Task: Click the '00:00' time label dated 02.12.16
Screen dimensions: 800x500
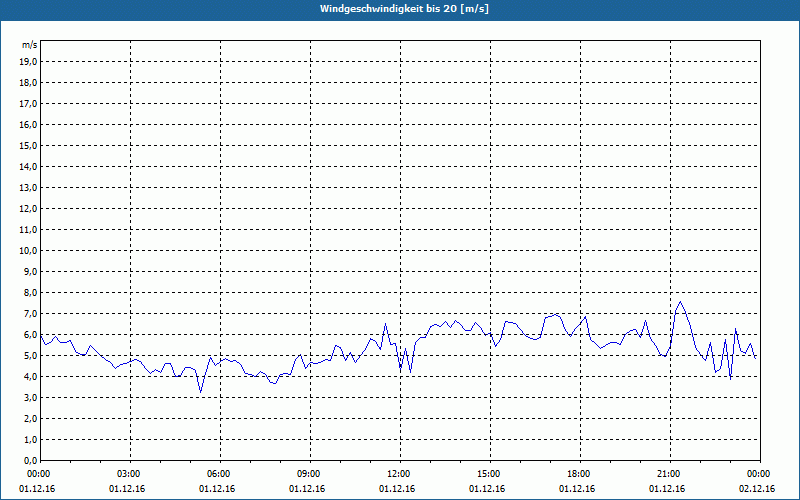Action: 760,474
